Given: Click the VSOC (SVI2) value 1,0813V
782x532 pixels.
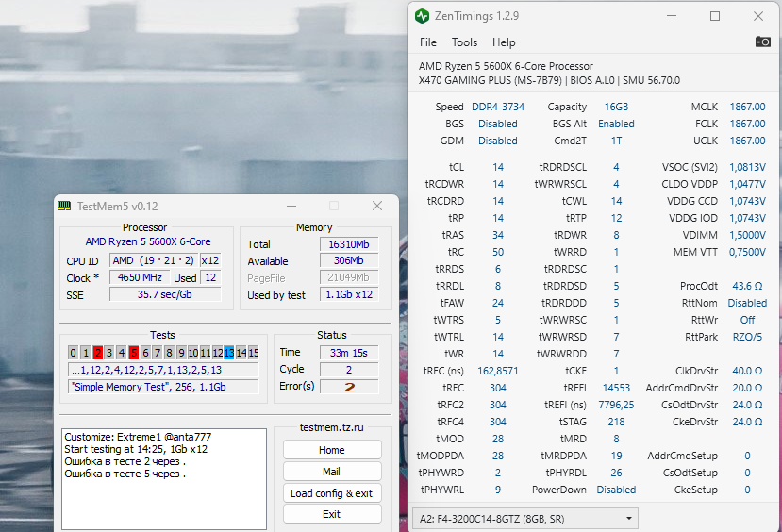Looking at the screenshot, I should point(747,167).
